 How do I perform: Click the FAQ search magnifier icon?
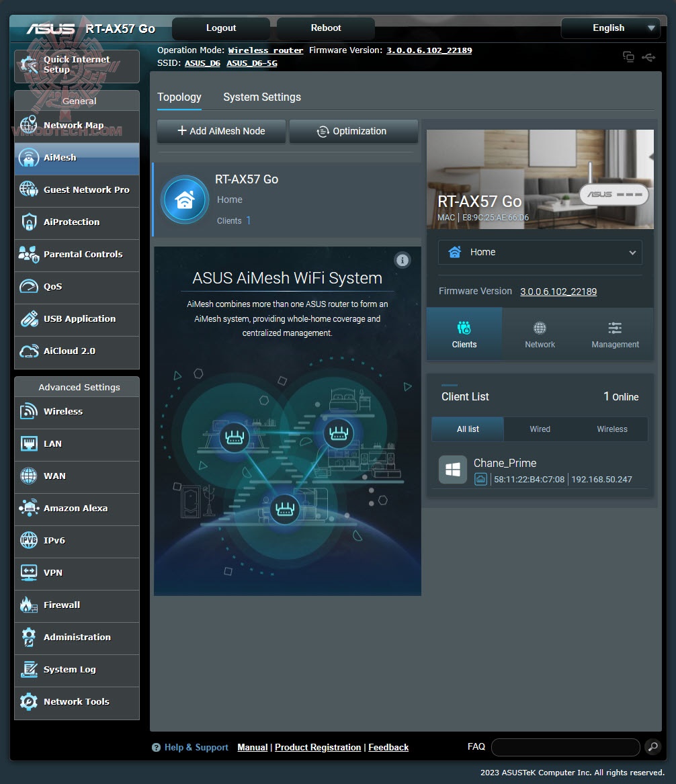coord(652,747)
